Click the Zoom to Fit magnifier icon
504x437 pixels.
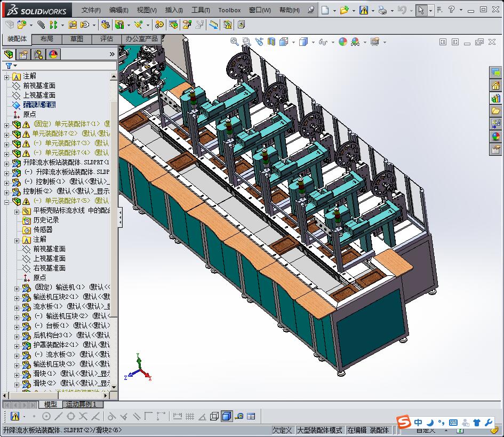(x=234, y=42)
